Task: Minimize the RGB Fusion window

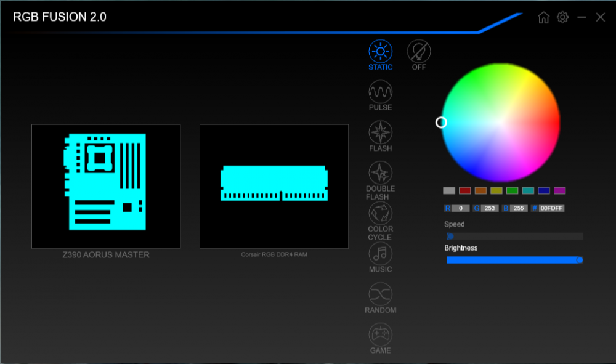Action: point(582,17)
